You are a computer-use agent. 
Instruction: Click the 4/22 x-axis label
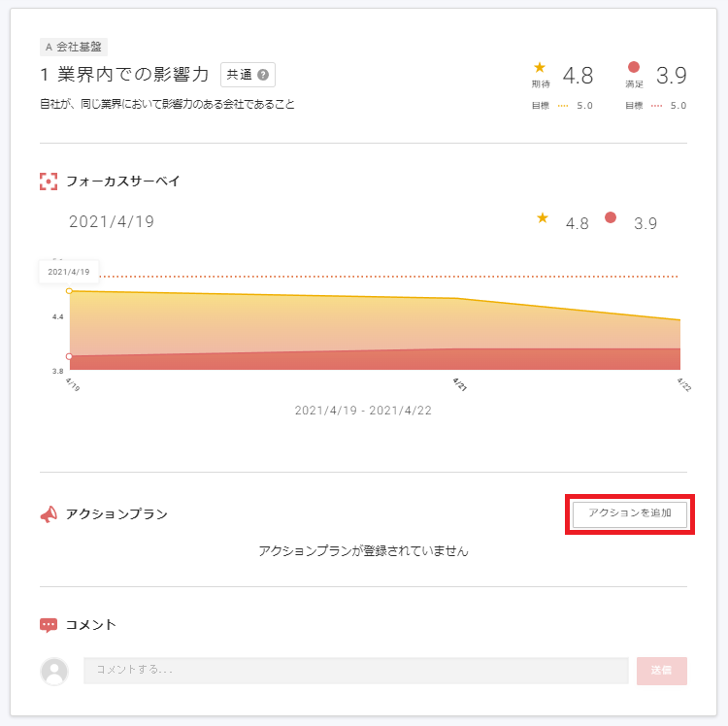(683, 385)
